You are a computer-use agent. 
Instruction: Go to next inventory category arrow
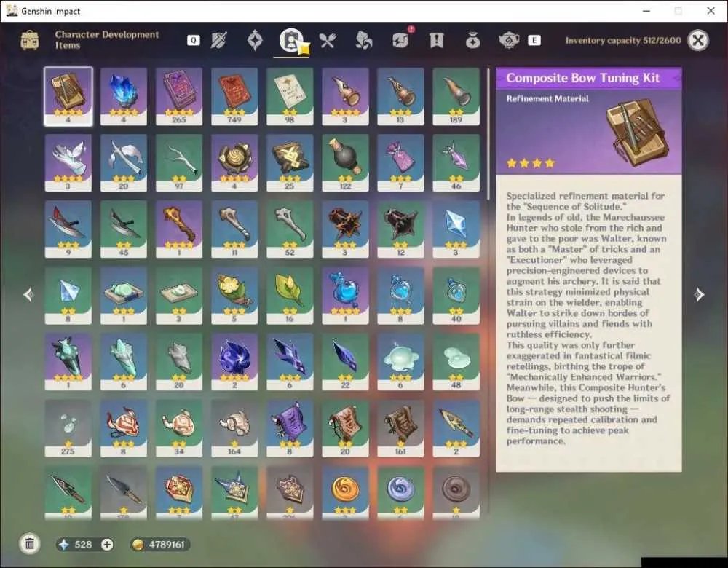(699, 294)
